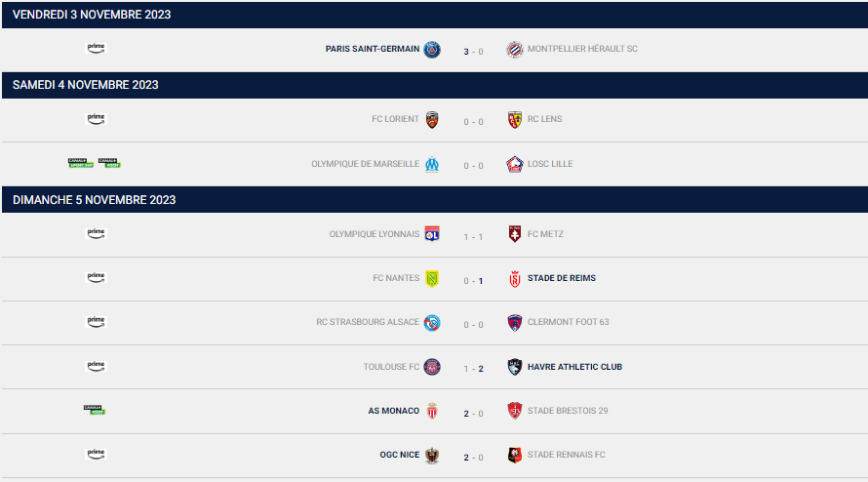Open the Havre Athletic Club team link
Image resolution: width=868 pixels, height=482 pixels.
pyautogui.click(x=574, y=367)
